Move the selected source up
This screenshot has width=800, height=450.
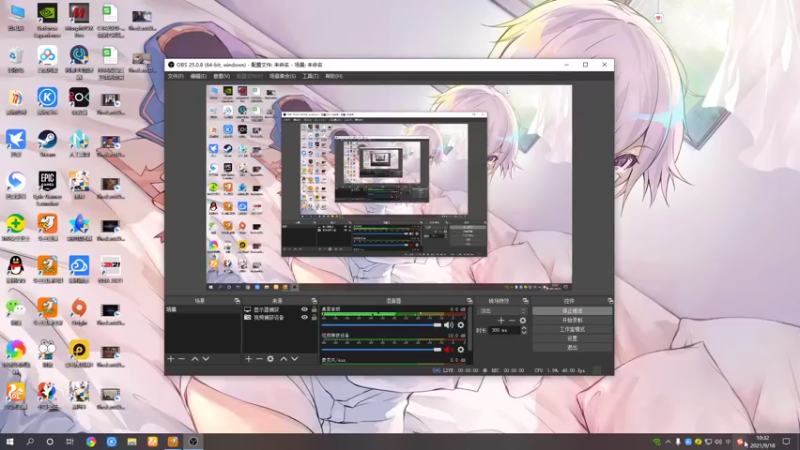tap(284, 359)
